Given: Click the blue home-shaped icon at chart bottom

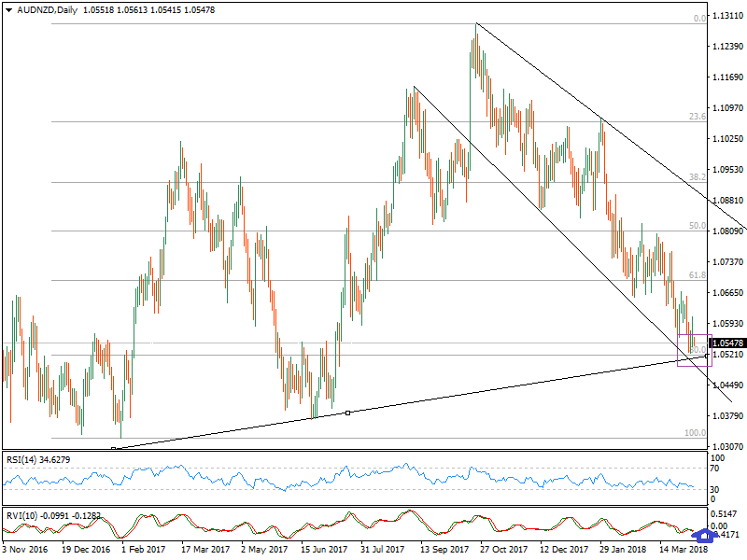Looking at the screenshot, I should coord(705,536).
